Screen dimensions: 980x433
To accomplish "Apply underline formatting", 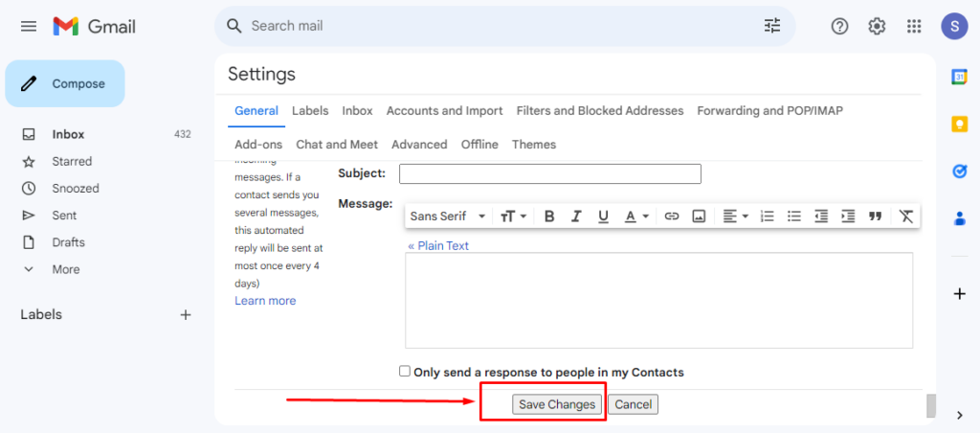I will [x=603, y=216].
